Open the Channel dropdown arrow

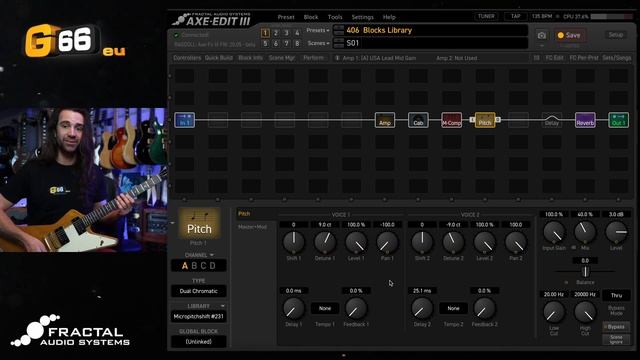(211, 255)
